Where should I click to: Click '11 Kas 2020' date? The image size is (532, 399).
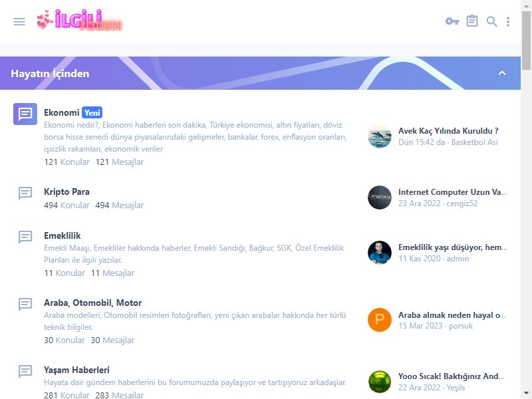point(420,259)
